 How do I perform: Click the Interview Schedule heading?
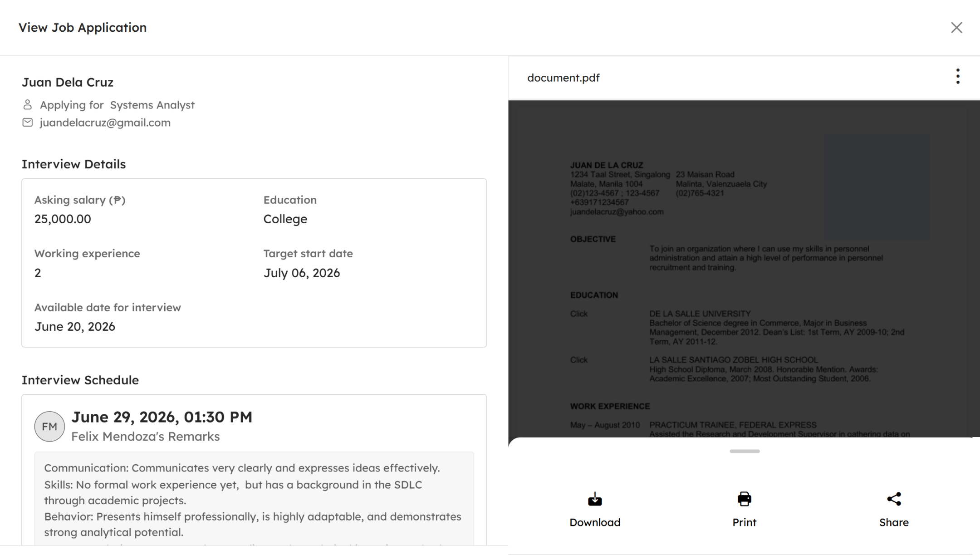(80, 380)
